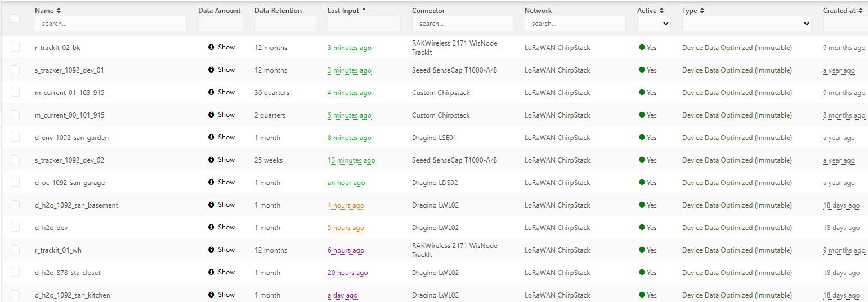Select checkbox for d_oc_1092_san_garage row

[15, 182]
